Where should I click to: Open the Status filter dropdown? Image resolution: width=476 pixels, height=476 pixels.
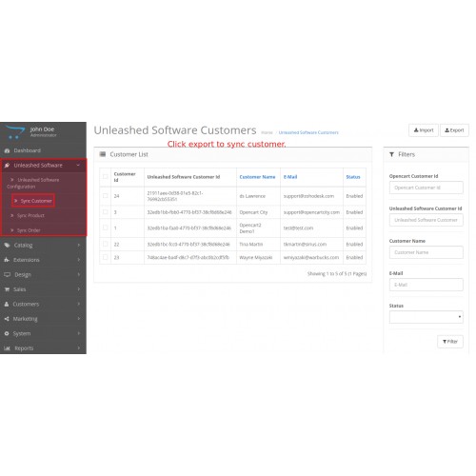[x=426, y=317]
